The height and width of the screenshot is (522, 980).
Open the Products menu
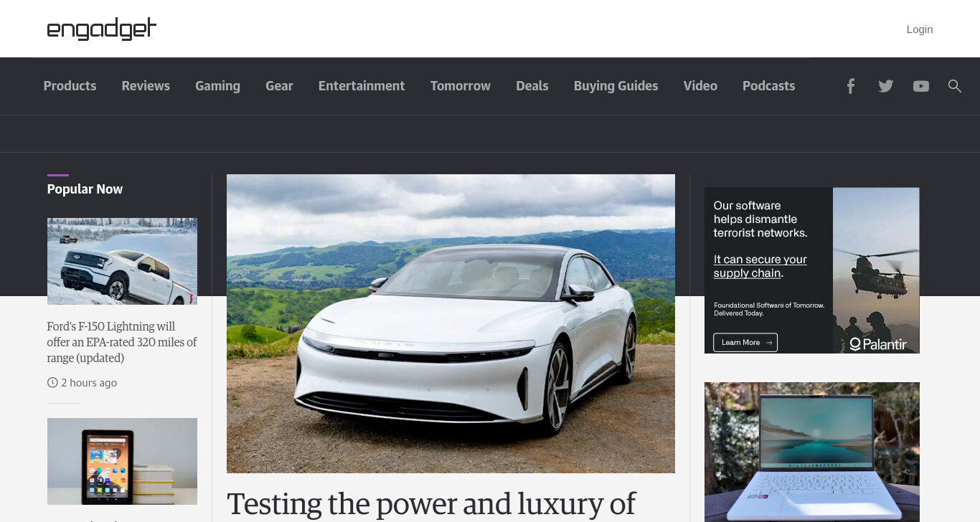(70, 86)
